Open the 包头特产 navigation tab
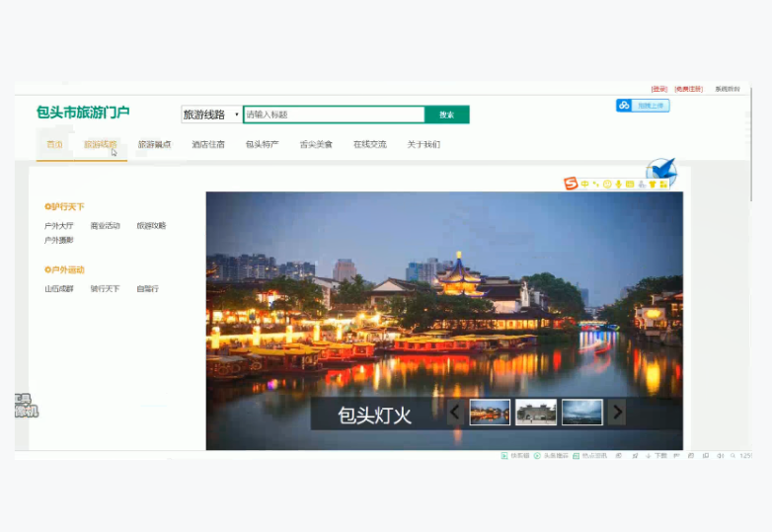772x532 pixels. pyautogui.click(x=262, y=144)
